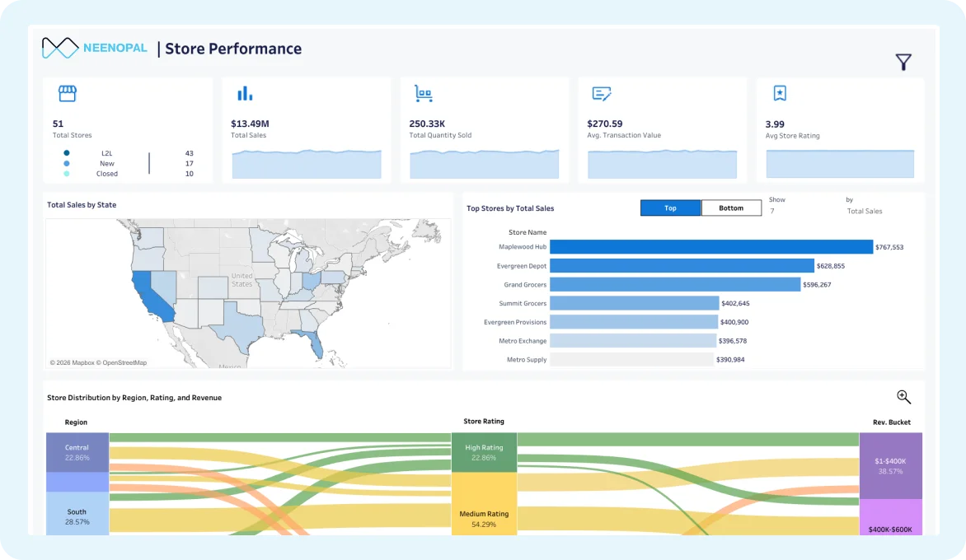
Task: Click the South 28.57% region block
Action: (x=77, y=513)
